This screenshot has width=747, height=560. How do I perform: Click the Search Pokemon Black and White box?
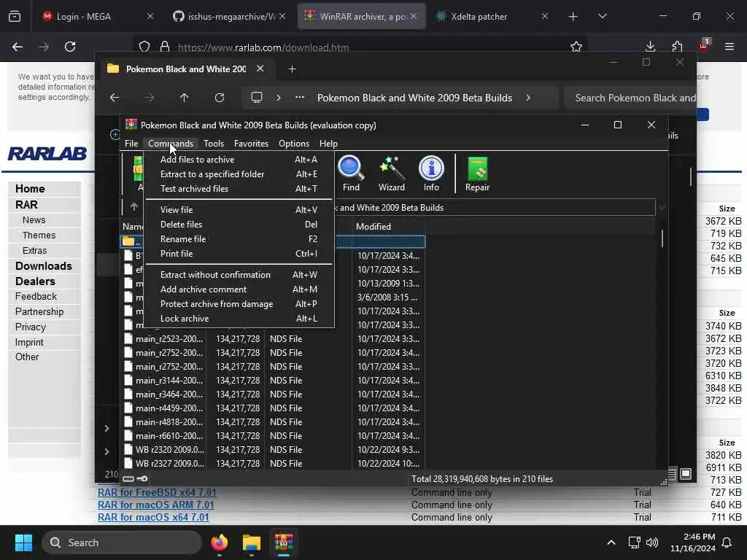(631, 98)
